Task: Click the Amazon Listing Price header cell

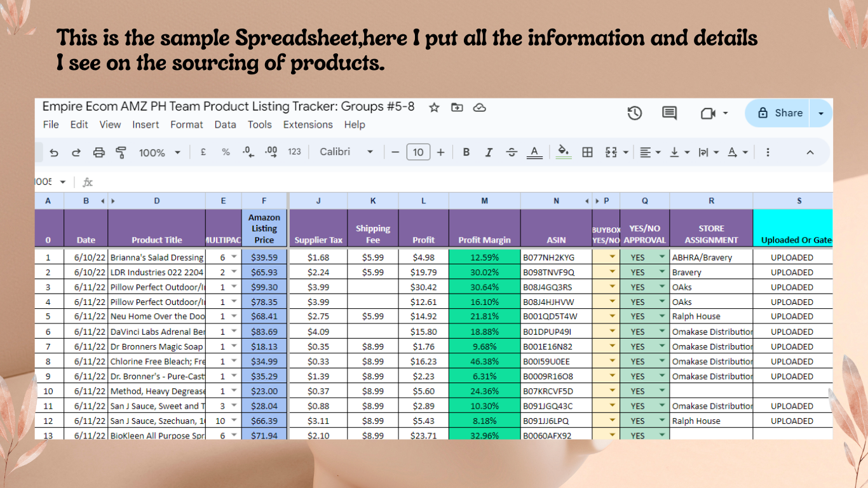Action: 264,228
